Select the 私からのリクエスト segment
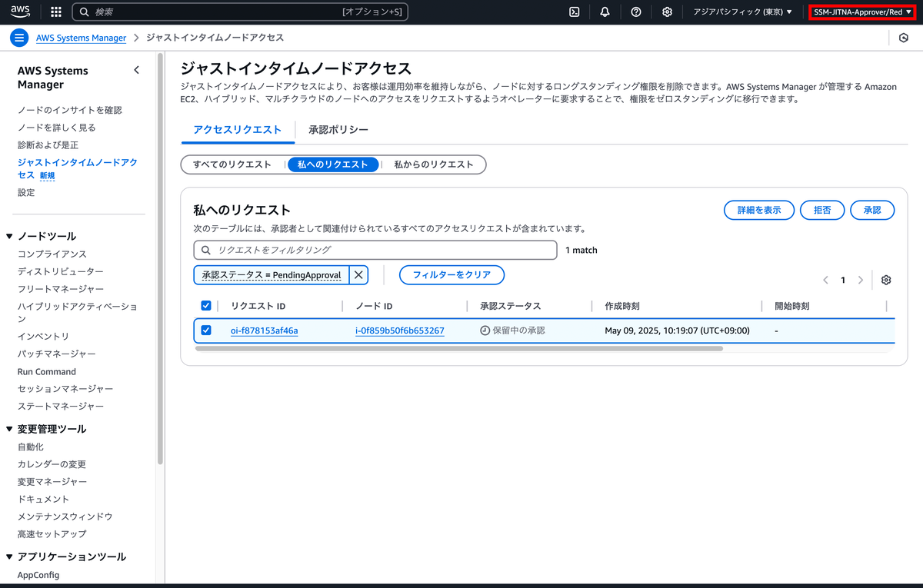923x588 pixels. pyautogui.click(x=434, y=164)
